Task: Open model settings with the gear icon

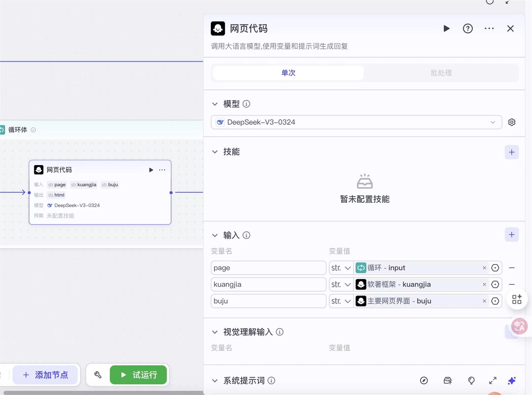Action: 512,122
